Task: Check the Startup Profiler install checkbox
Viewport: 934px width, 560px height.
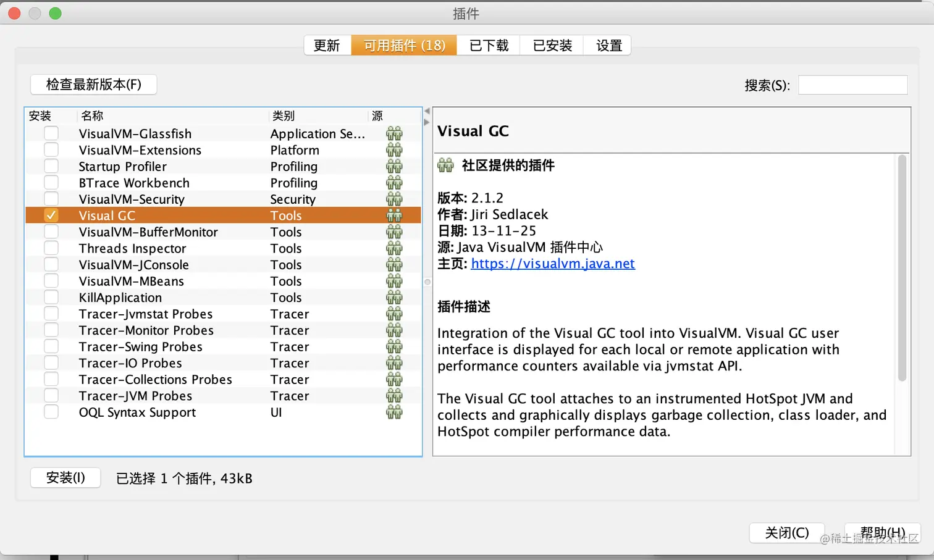Action: click(51, 166)
